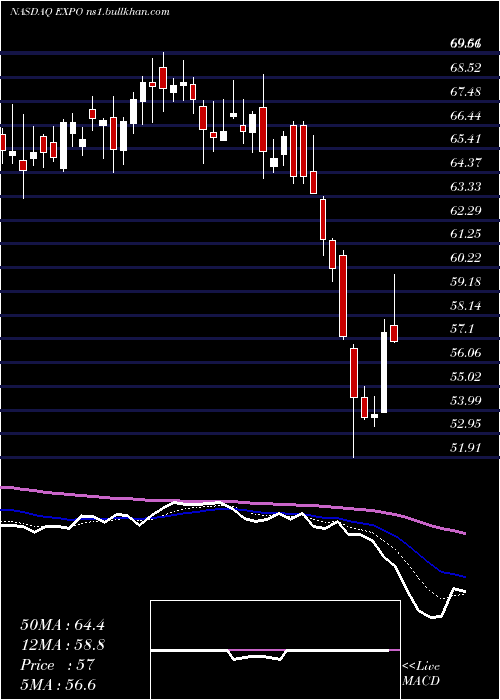Click the 68.52 price axis label
500x700 pixels.
click(x=466, y=68)
